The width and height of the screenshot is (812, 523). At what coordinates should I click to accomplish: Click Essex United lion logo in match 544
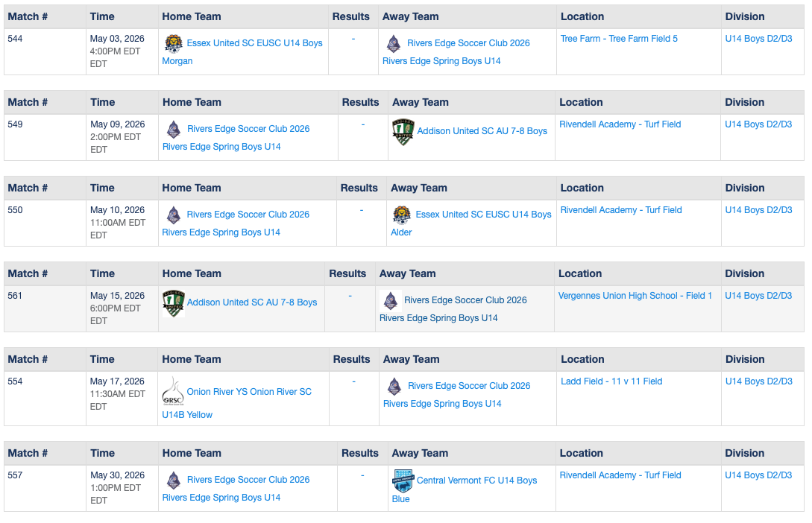tap(173, 43)
